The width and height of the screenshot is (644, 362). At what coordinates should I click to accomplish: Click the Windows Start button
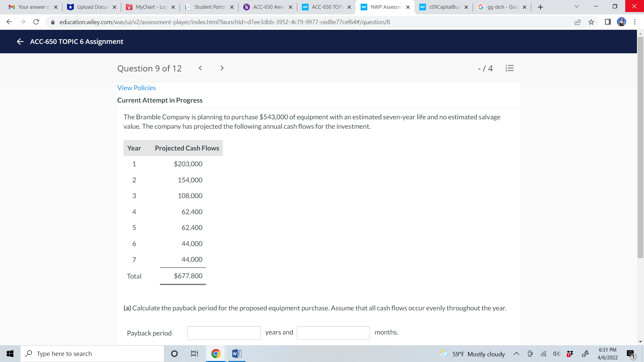pyautogui.click(x=10, y=353)
